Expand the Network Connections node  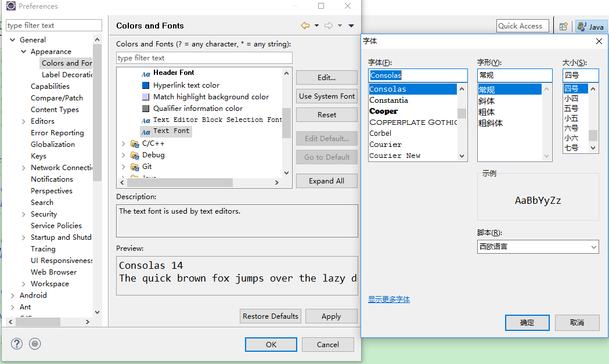[x=23, y=168]
